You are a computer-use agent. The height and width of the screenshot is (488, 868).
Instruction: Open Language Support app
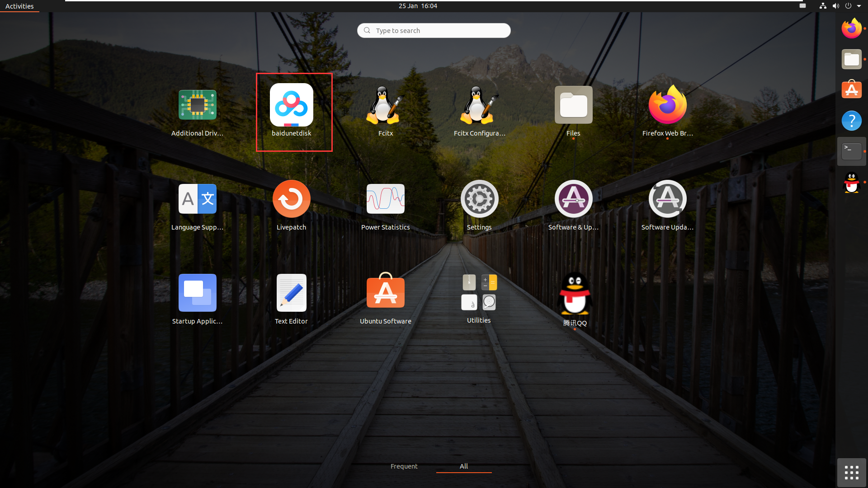pyautogui.click(x=197, y=199)
